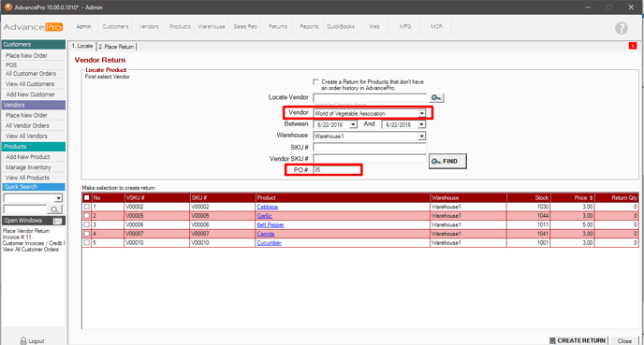Click the Locate Vendor search field
Screen dimensions: 644x345
[x=370, y=97]
